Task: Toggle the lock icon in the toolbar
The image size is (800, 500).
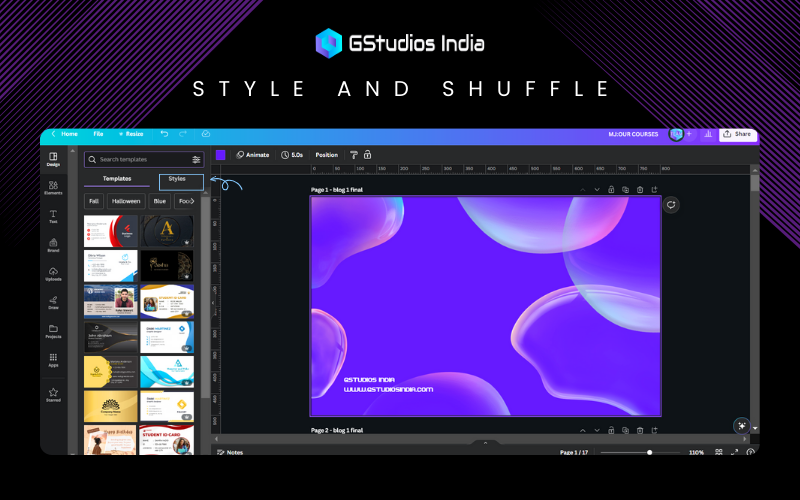Action: 367,155
